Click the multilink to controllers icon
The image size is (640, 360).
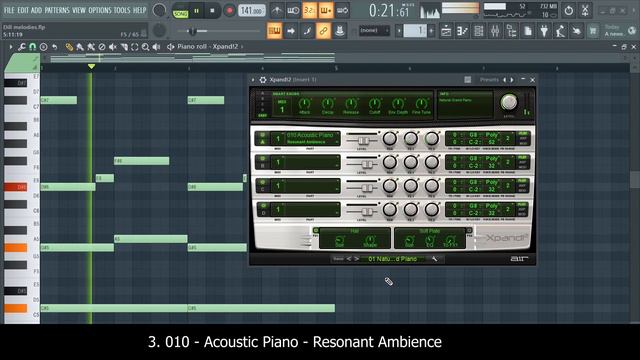pos(340,31)
